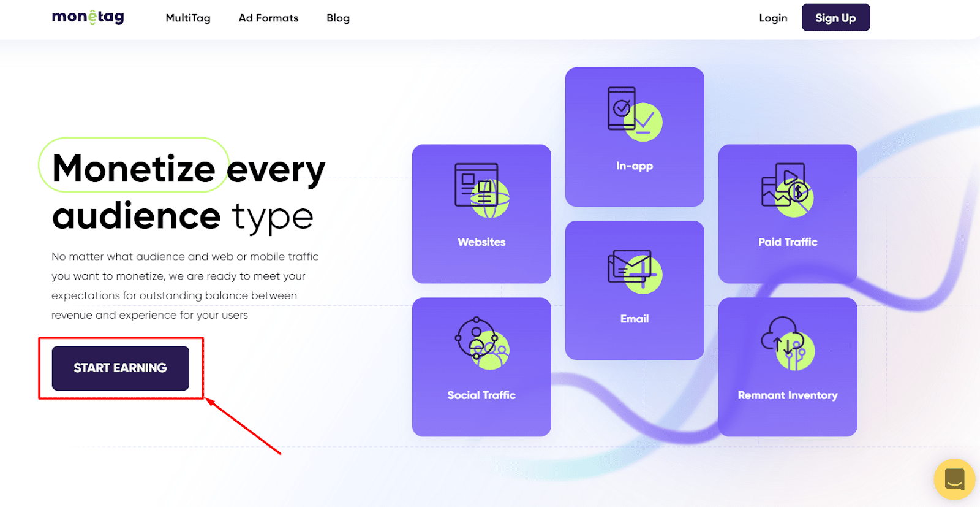This screenshot has height=507, width=980.
Task: Select the Remnant Inventory card label
Action: 788,395
